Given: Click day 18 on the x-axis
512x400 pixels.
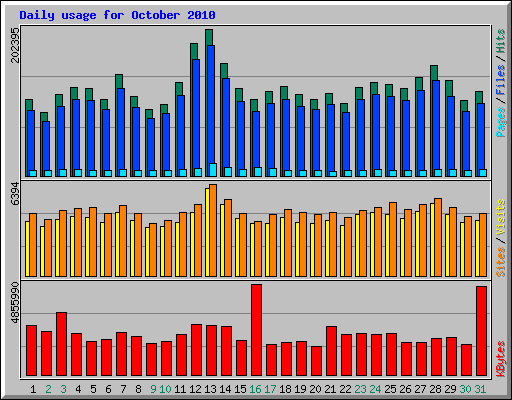Looking at the screenshot, I should (285, 389).
